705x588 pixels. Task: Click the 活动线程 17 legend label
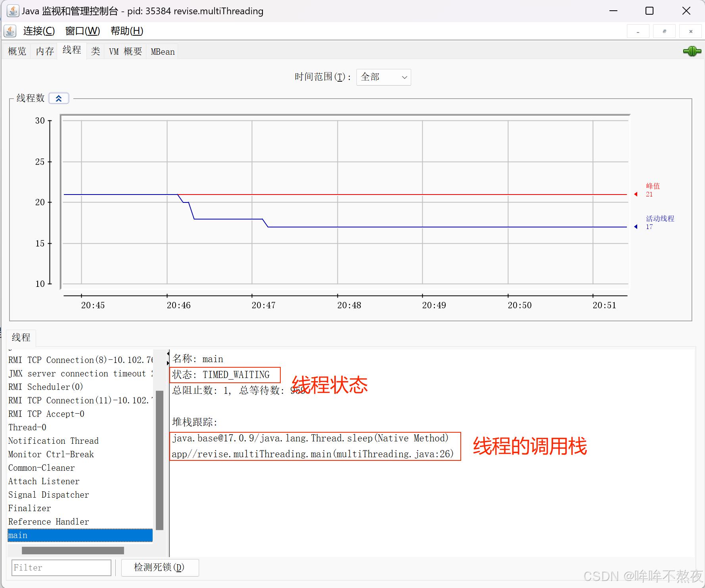tap(660, 223)
